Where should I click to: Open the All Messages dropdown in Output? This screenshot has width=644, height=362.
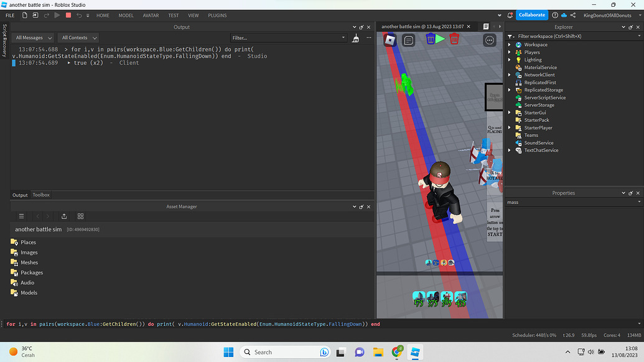pos(33,37)
